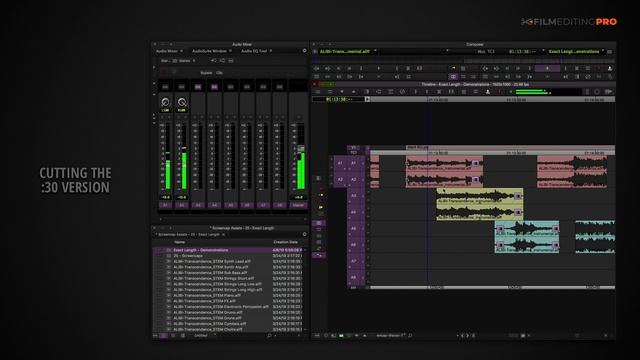Screen dimensions: 640x360
Task: Open the Untitled bin view dropdown
Action: (204, 336)
